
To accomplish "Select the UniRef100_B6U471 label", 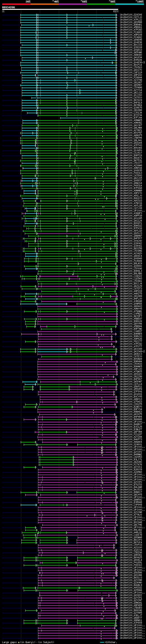I will [x=131, y=158].
